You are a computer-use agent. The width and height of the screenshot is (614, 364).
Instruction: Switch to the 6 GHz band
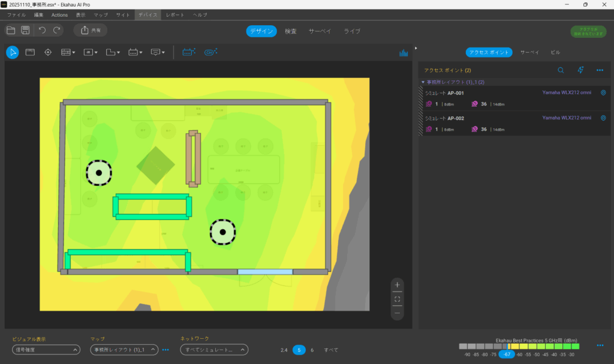pyautogui.click(x=312, y=350)
